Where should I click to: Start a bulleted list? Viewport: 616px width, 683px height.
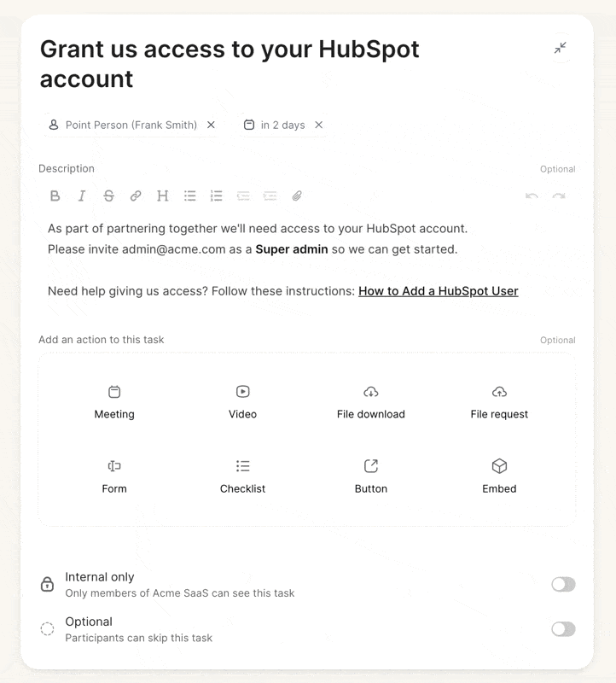189,196
